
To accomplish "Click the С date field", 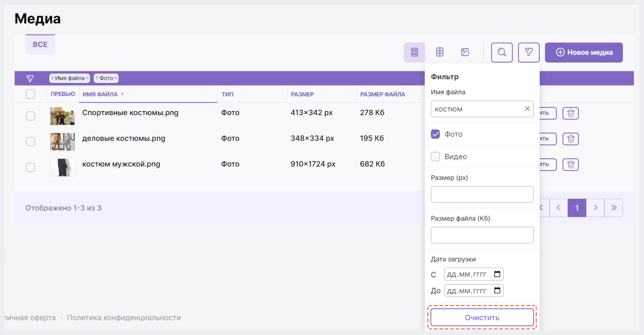I will pyautogui.click(x=474, y=274).
